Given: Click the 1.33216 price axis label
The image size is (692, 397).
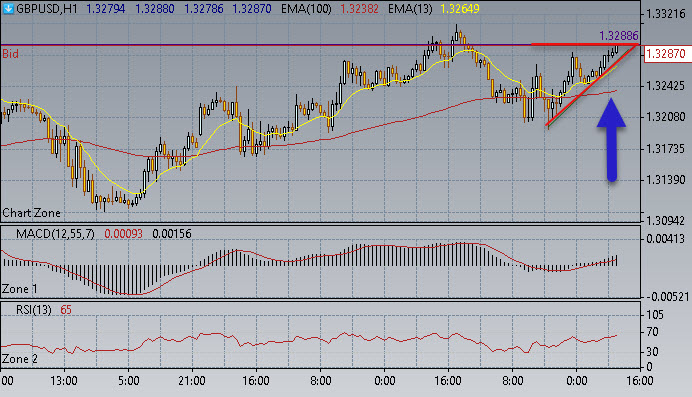Looking at the screenshot, I should tap(666, 14).
